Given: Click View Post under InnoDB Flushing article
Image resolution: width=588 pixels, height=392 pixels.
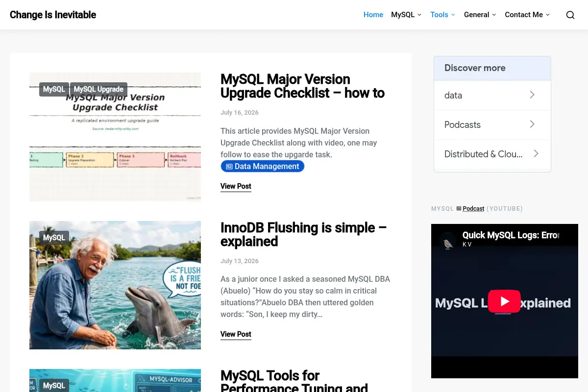Looking at the screenshot, I should pos(236,334).
